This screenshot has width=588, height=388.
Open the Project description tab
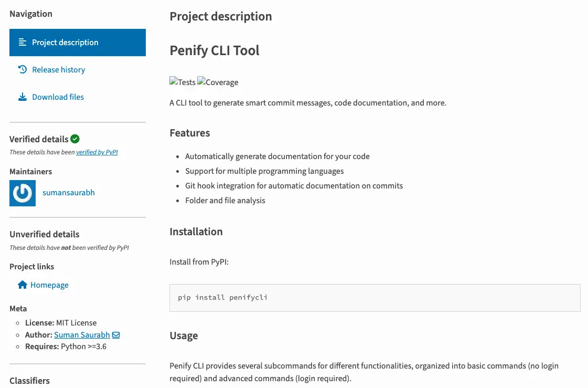pyautogui.click(x=78, y=43)
